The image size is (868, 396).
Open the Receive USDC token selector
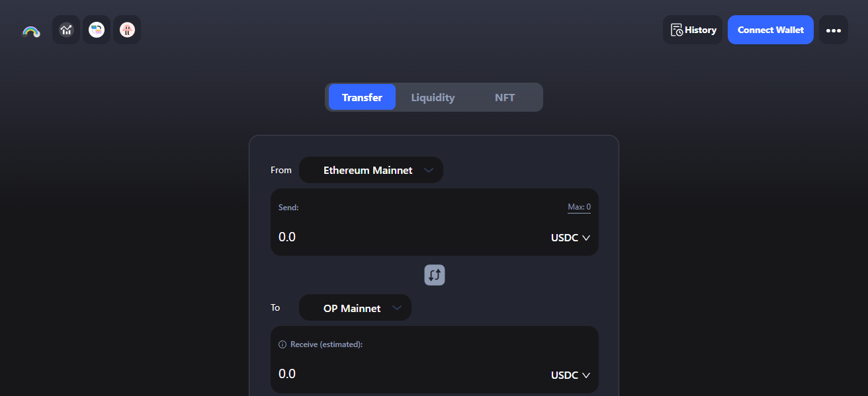click(x=570, y=376)
